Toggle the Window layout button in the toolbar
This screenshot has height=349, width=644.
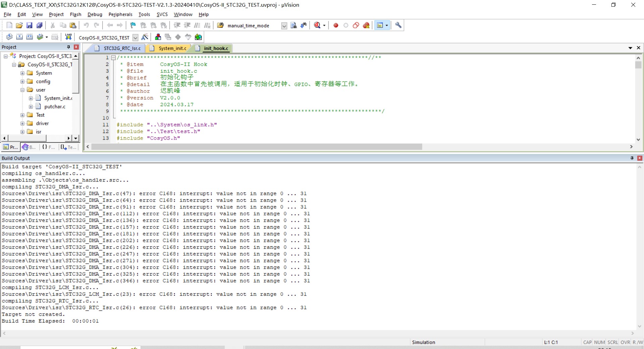(380, 26)
